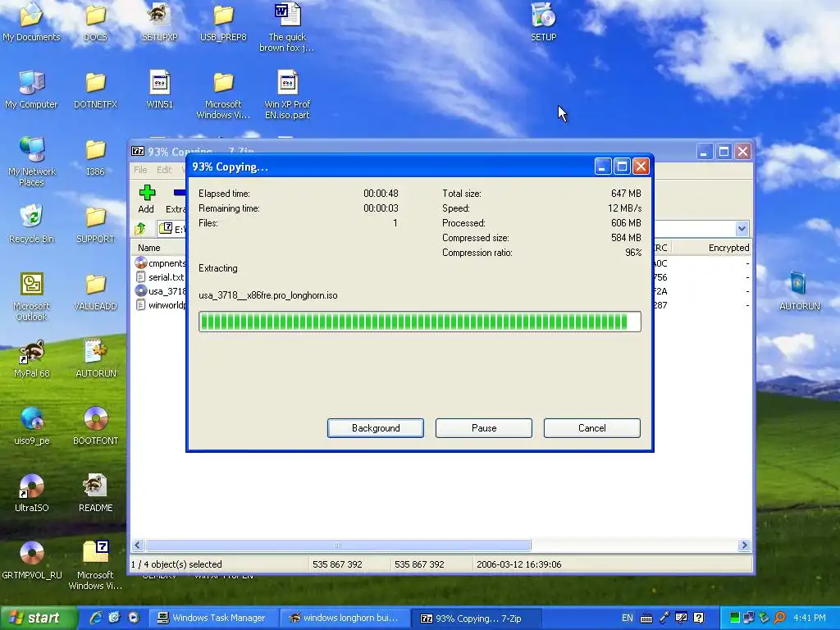Click the usa_3718__x86fre.pro_longhorn.iso filename text
This screenshot has height=630, width=840.
[x=268, y=295]
